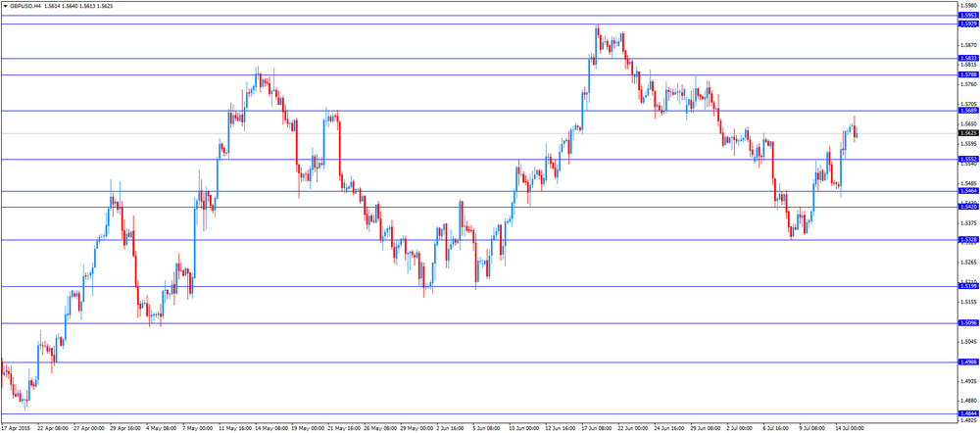Select the 1.5689 horizontal line price label
This screenshot has height=433, width=980.
click(967, 111)
